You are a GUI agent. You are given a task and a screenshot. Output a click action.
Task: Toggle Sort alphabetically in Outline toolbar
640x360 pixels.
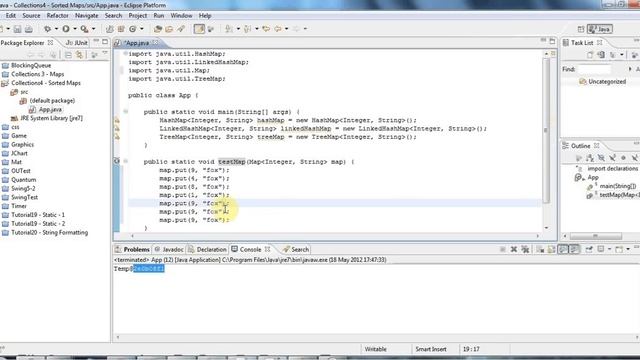coord(590,158)
